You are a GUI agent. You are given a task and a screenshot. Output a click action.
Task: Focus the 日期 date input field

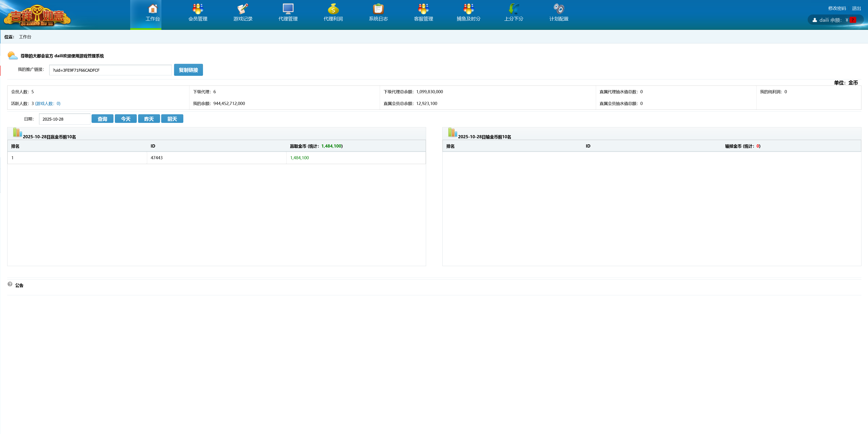click(x=64, y=119)
